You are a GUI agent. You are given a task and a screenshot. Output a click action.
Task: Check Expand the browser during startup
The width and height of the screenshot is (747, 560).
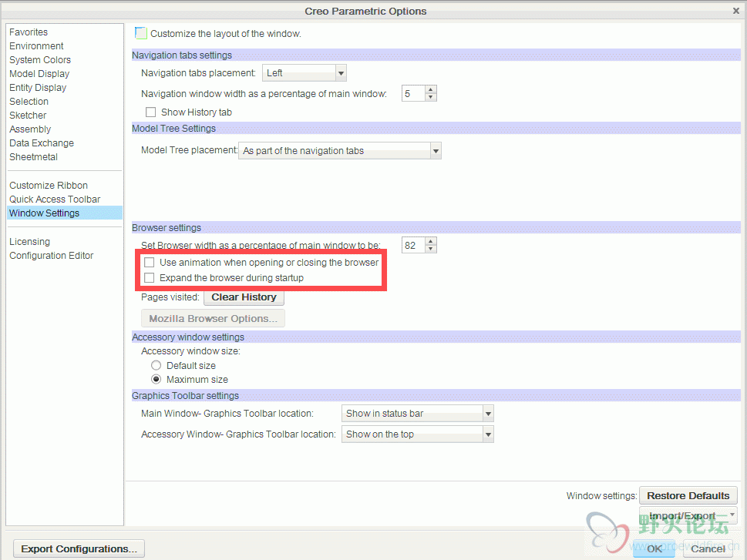149,277
